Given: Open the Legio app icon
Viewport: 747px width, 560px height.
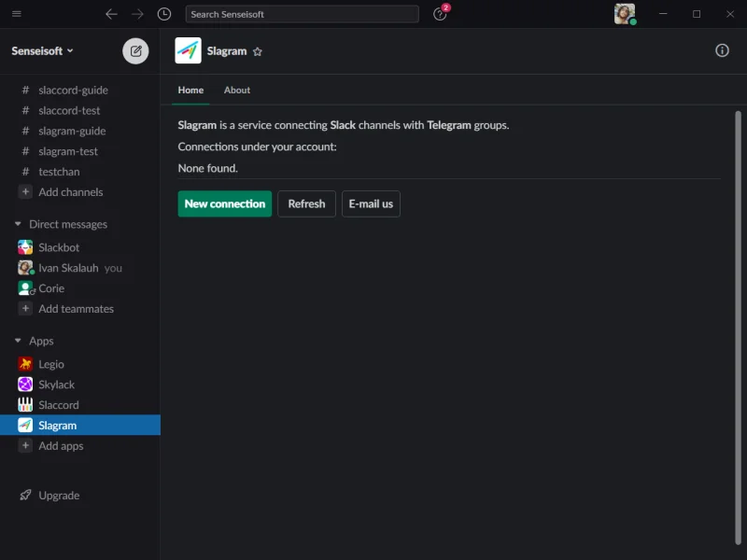Looking at the screenshot, I should (x=25, y=364).
